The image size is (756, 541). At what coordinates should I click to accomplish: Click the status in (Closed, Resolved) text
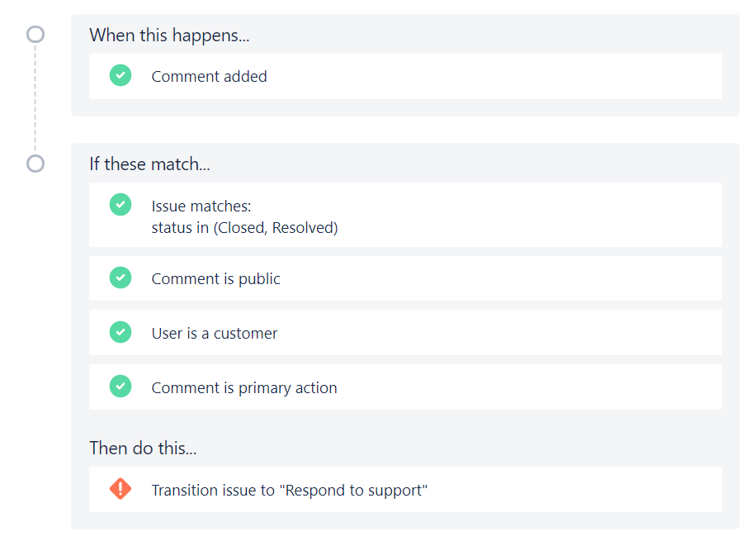click(x=244, y=227)
